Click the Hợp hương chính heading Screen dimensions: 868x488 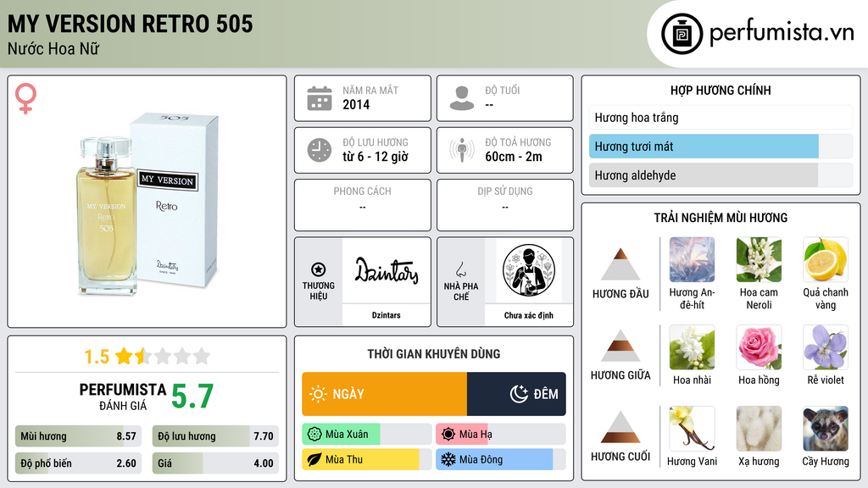pos(721,90)
